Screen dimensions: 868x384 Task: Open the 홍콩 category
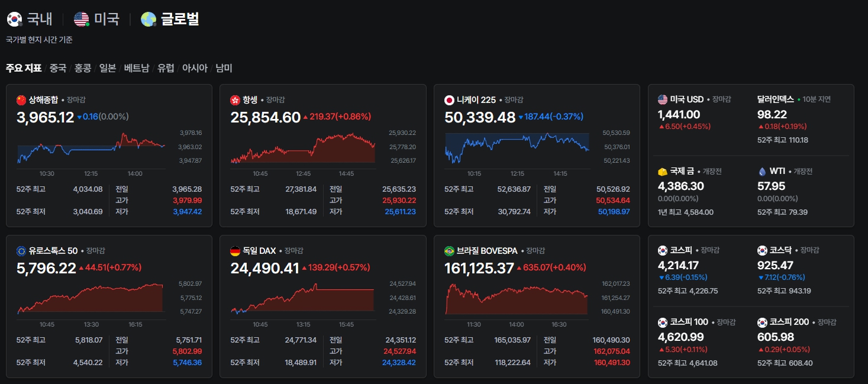(83, 68)
